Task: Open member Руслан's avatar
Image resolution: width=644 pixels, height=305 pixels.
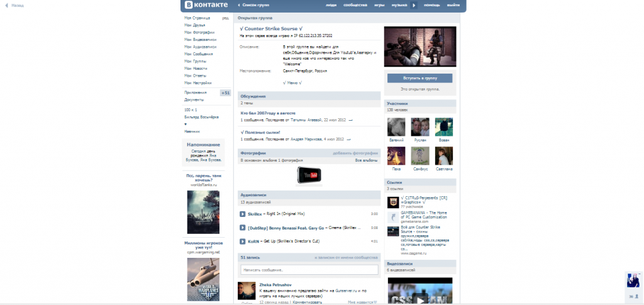Action: (x=419, y=126)
